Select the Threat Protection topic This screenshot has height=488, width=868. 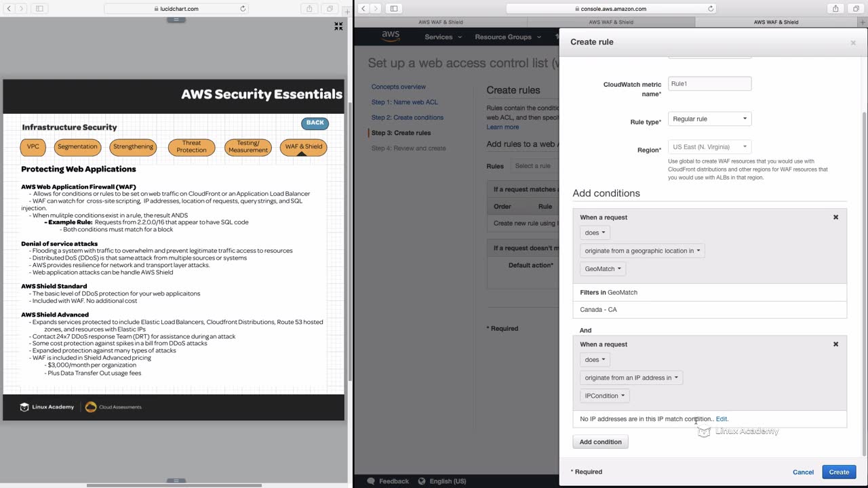tap(191, 146)
